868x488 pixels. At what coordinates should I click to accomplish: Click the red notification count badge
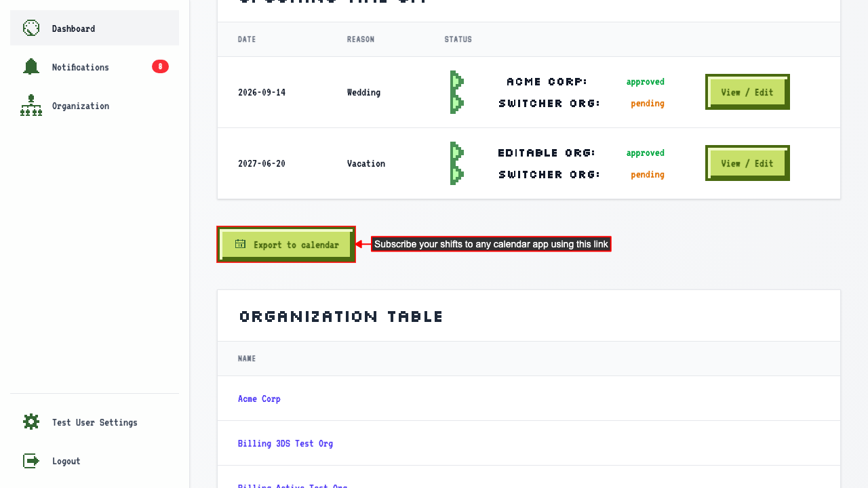(x=160, y=66)
